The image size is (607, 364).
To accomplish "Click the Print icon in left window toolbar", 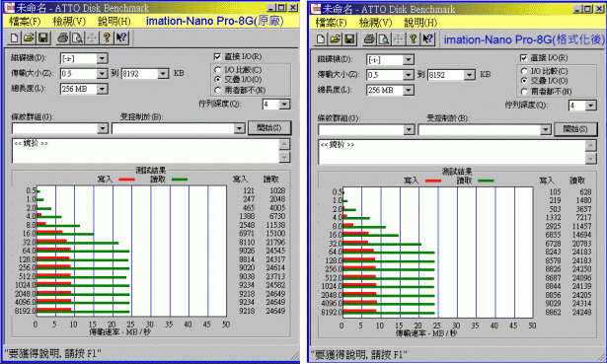I will pos(63,37).
